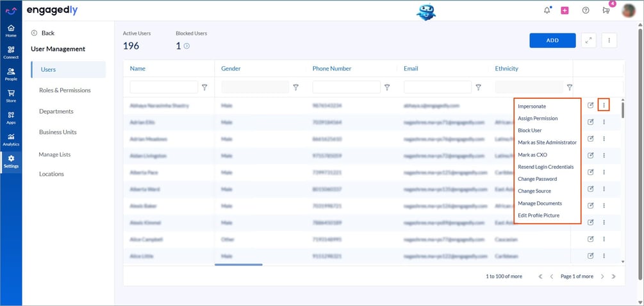
Task: Choose Assign Permission from the menu
Action: click(538, 119)
